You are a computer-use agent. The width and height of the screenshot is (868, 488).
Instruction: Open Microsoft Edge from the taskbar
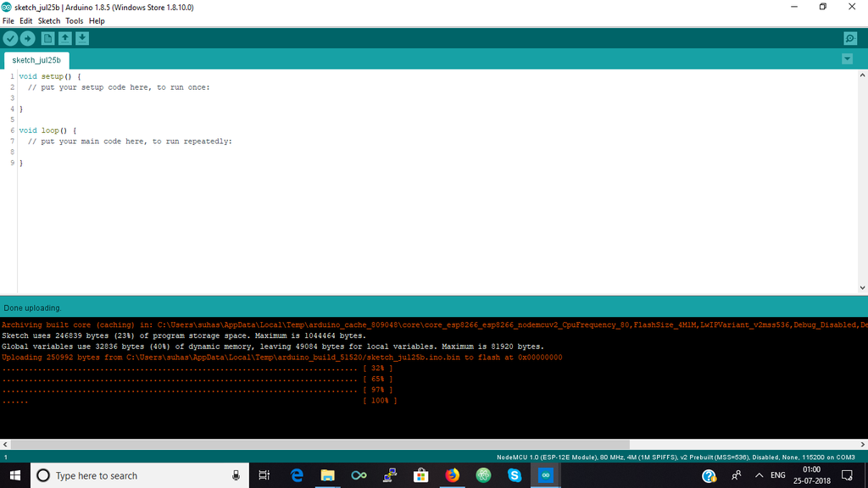(x=297, y=475)
